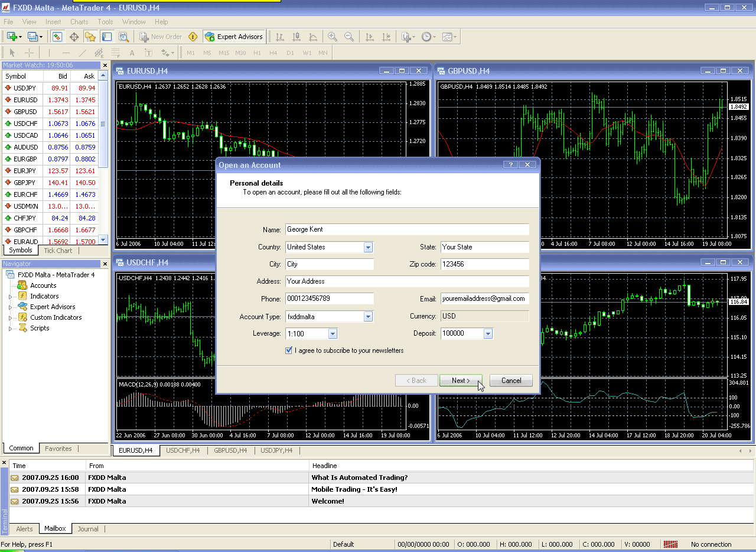Toggle the Data Window toolbar icon
Image resolution: width=756 pixels, height=552 pixels.
click(x=74, y=37)
